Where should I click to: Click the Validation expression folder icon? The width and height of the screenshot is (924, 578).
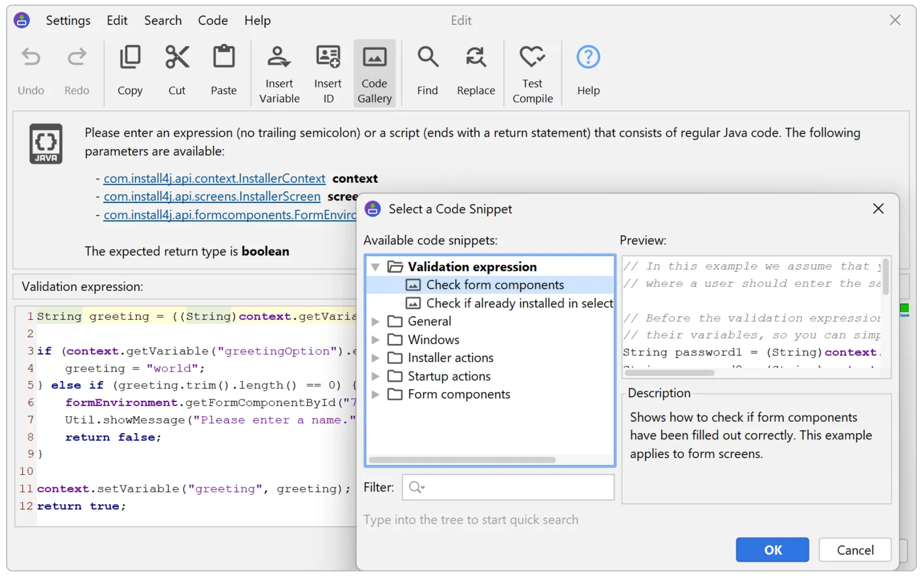point(395,267)
